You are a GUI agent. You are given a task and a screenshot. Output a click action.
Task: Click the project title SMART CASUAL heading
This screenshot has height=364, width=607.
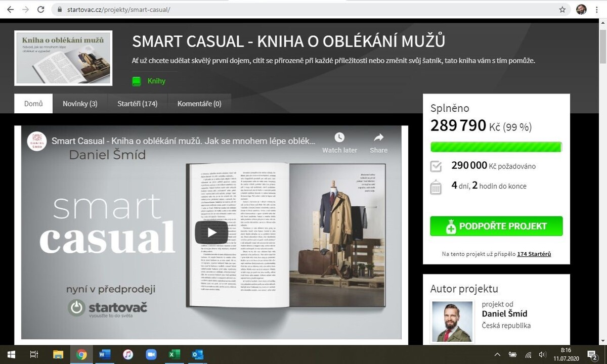(288, 41)
